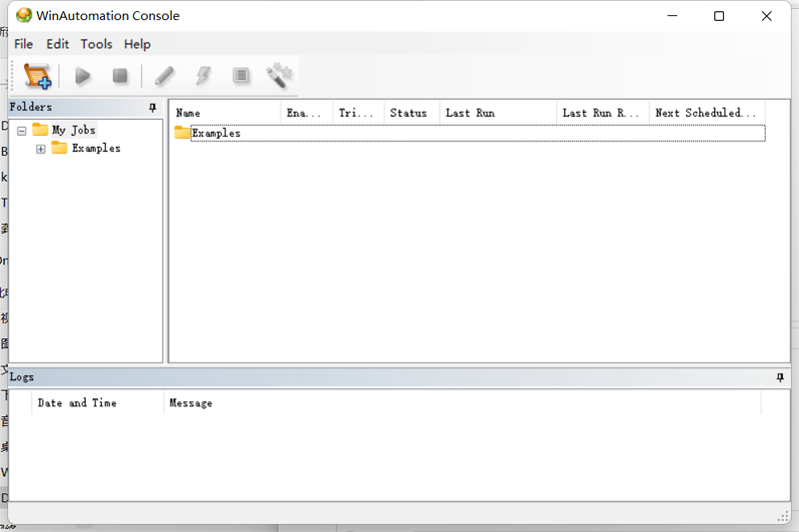Sort by the Status column header
Image resolution: width=799 pixels, height=532 pixels.
tap(411, 113)
